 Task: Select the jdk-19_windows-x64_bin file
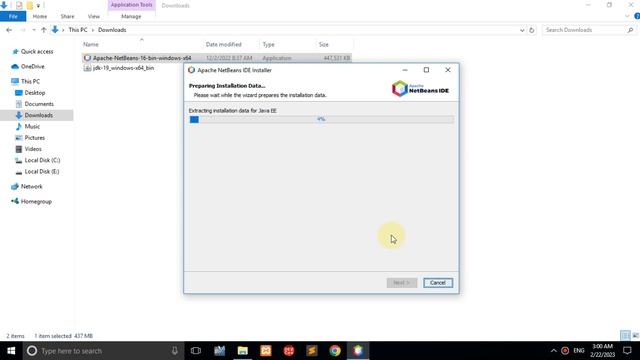pos(123,68)
